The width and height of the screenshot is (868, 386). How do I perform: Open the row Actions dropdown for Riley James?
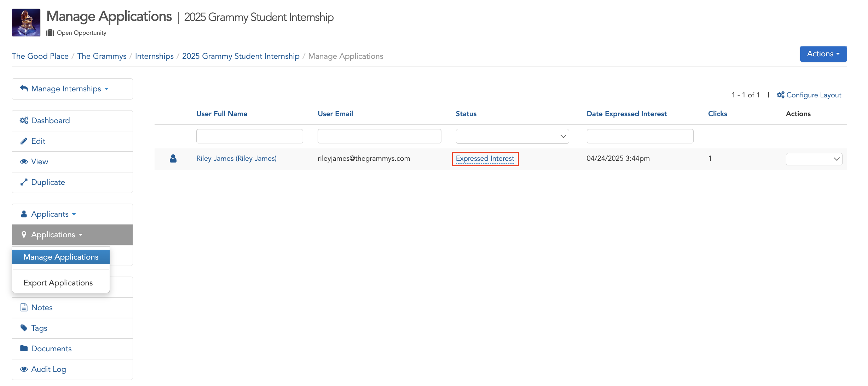[x=814, y=159]
